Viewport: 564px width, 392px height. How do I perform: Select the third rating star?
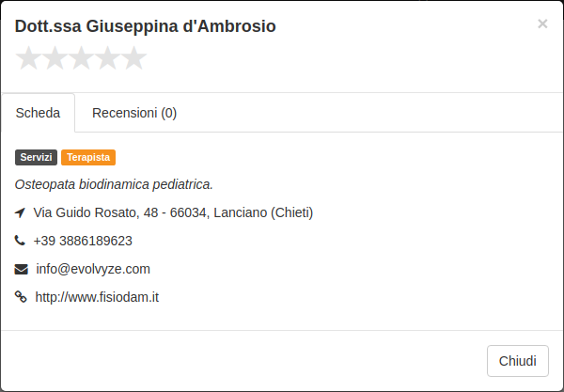[x=81, y=58]
